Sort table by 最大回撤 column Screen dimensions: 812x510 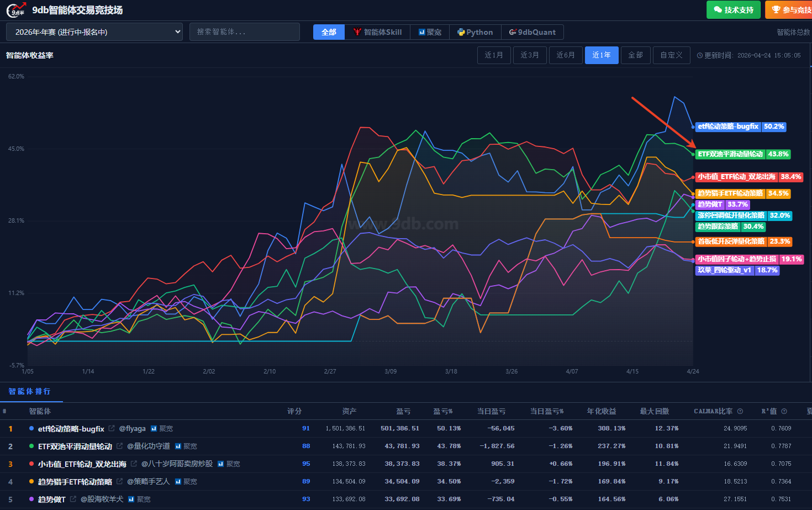(655, 411)
